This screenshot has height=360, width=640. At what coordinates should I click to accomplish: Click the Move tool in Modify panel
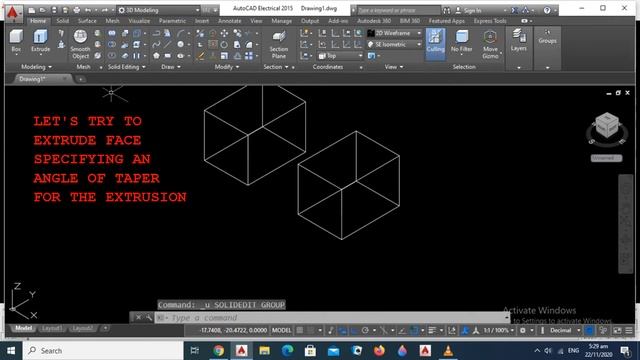tap(224, 33)
